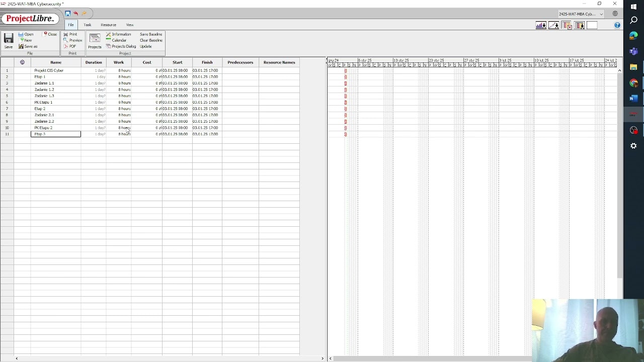Select the 'Zadanie 2.2' task name

tap(44, 121)
